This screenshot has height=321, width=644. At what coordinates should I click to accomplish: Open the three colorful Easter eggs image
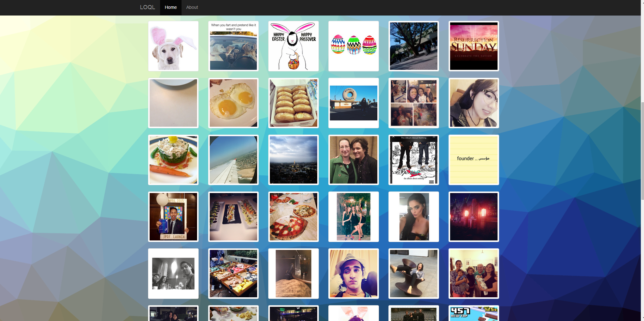[x=354, y=46]
